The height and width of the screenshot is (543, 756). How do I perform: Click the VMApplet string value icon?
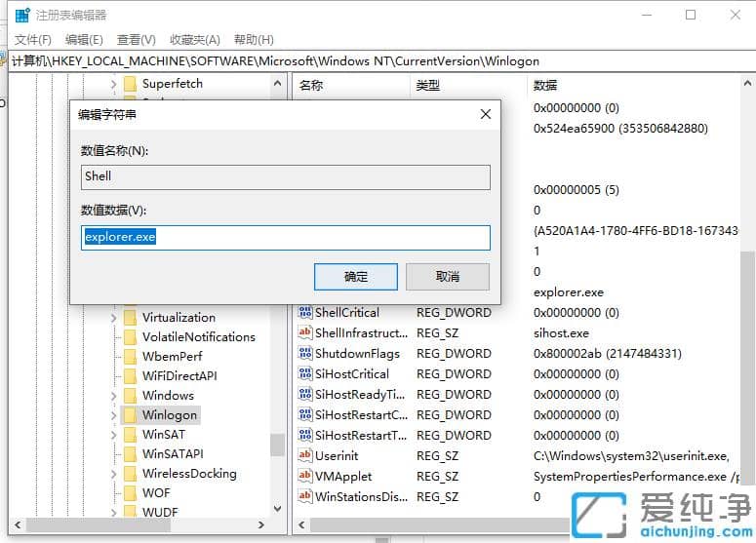click(x=304, y=476)
